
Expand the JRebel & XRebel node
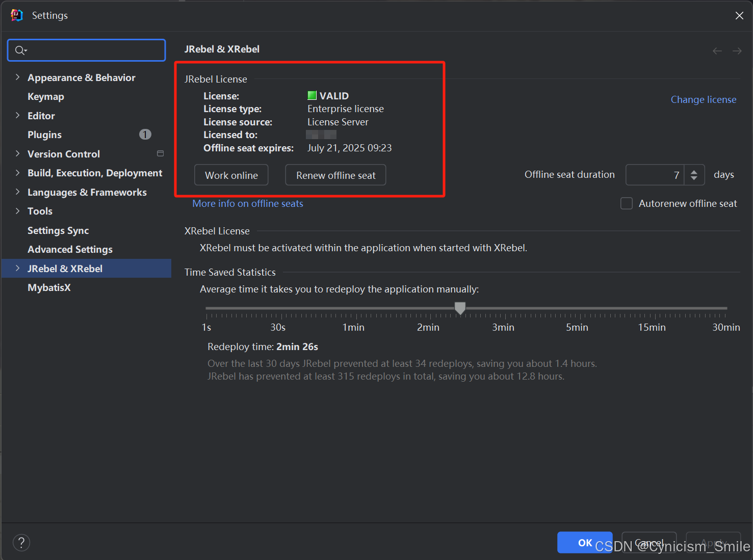[x=17, y=268]
